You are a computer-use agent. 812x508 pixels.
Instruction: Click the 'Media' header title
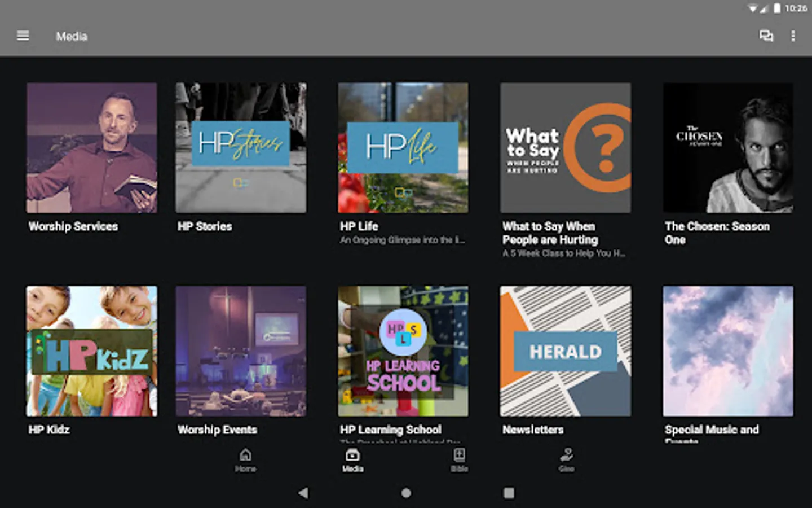[x=72, y=36]
